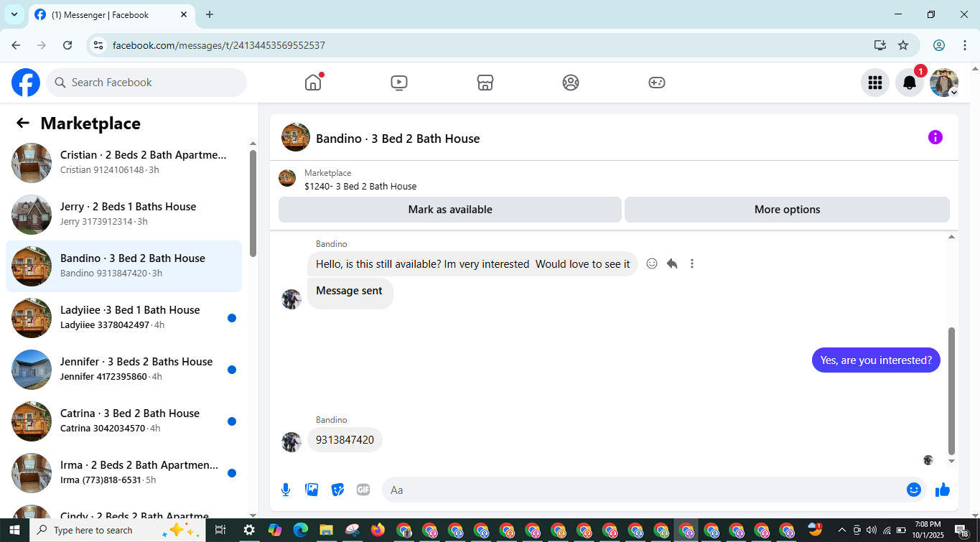Click Bandino's avatar in chat header
Image resolution: width=980 pixels, height=542 pixels.
(x=296, y=137)
